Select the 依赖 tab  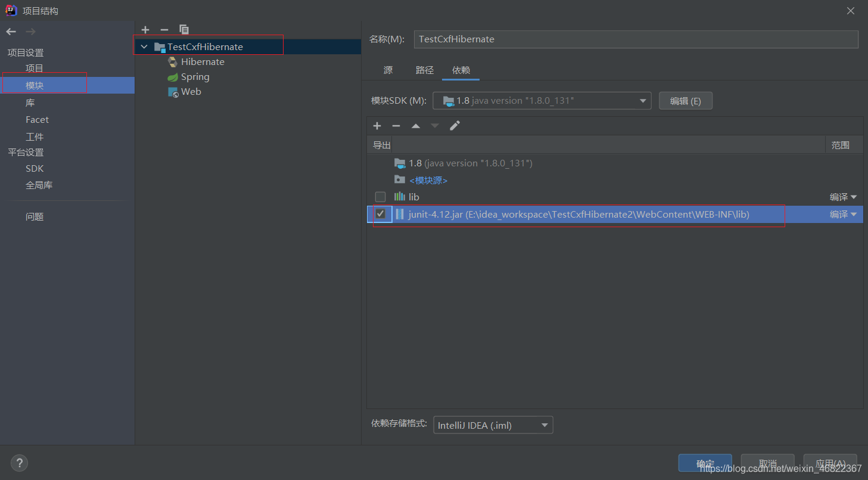(x=461, y=70)
